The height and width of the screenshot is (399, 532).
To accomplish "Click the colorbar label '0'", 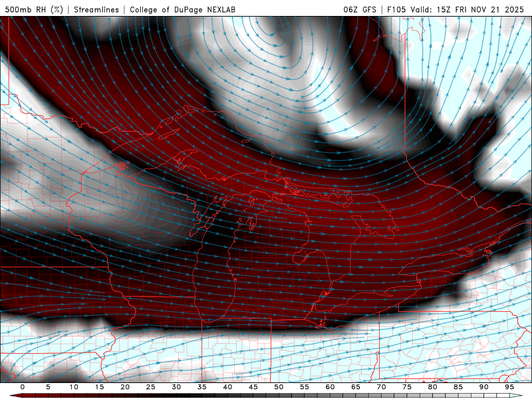I will 23,387.
